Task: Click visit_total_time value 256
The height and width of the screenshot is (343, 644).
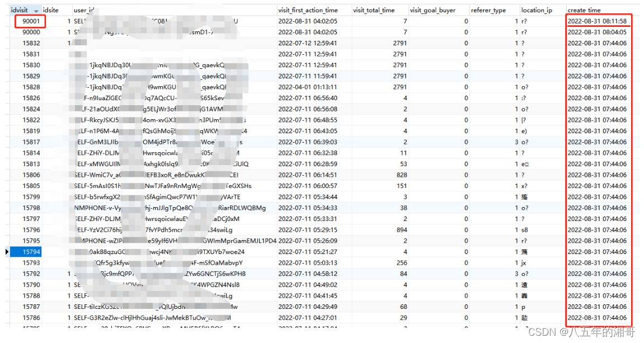Action: (402, 263)
